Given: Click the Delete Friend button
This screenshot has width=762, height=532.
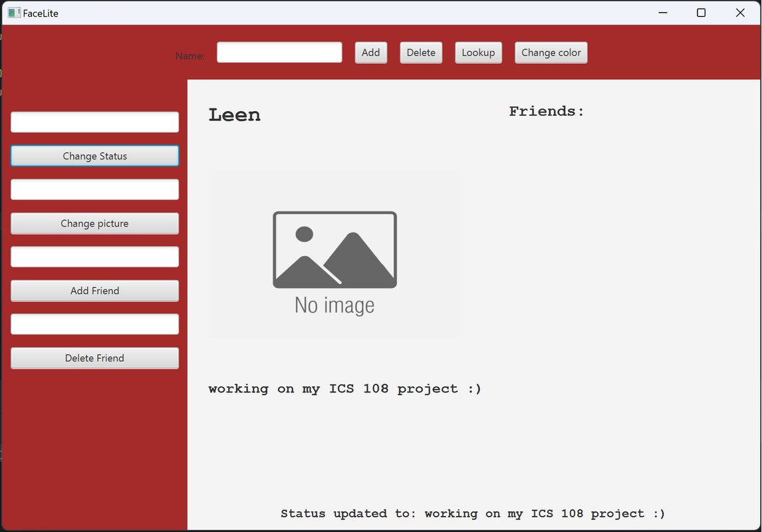Looking at the screenshot, I should [x=95, y=358].
